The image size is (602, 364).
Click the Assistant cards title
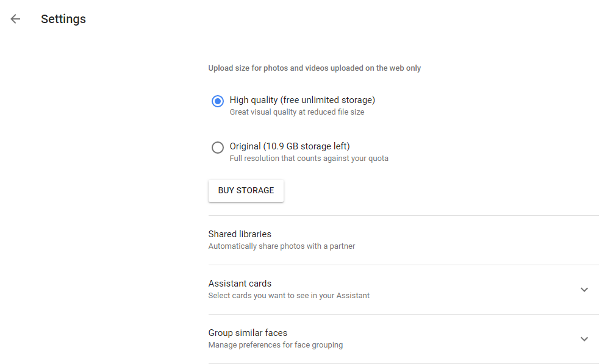click(240, 284)
